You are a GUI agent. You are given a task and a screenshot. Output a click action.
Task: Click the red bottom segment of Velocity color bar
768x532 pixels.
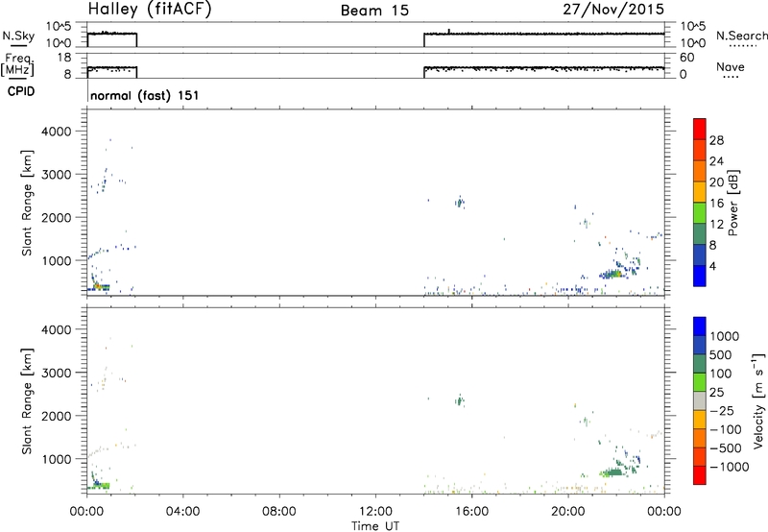(700, 475)
